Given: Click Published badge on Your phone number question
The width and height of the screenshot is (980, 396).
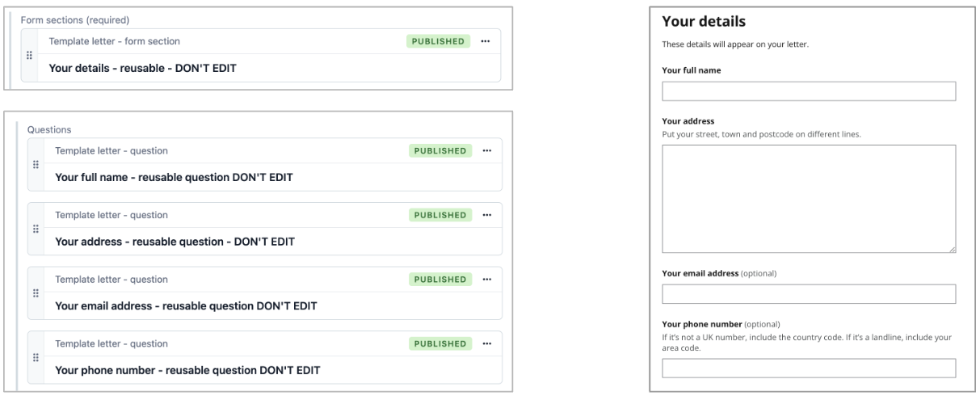Looking at the screenshot, I should 440,343.
